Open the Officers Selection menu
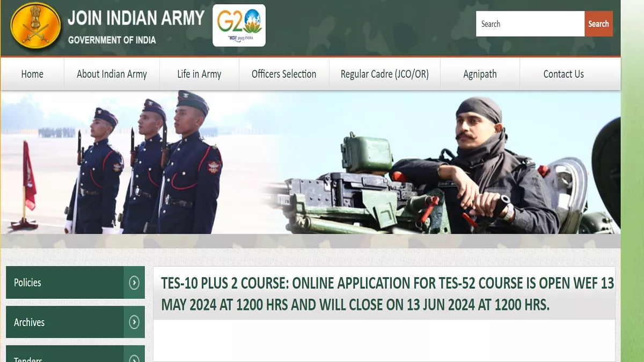The height and width of the screenshot is (362, 644). [x=284, y=74]
